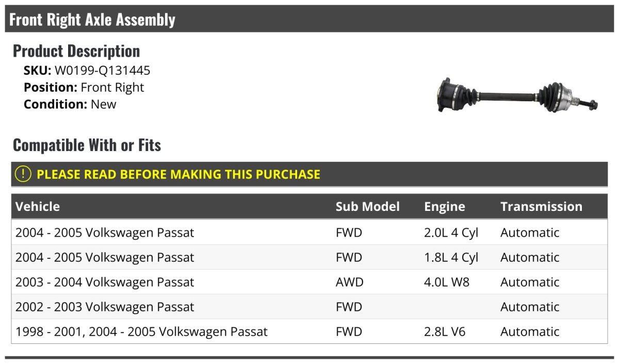This screenshot has width=619, height=364.
Task: Click the Front Right Axle Assembly title
Action: [x=92, y=20]
